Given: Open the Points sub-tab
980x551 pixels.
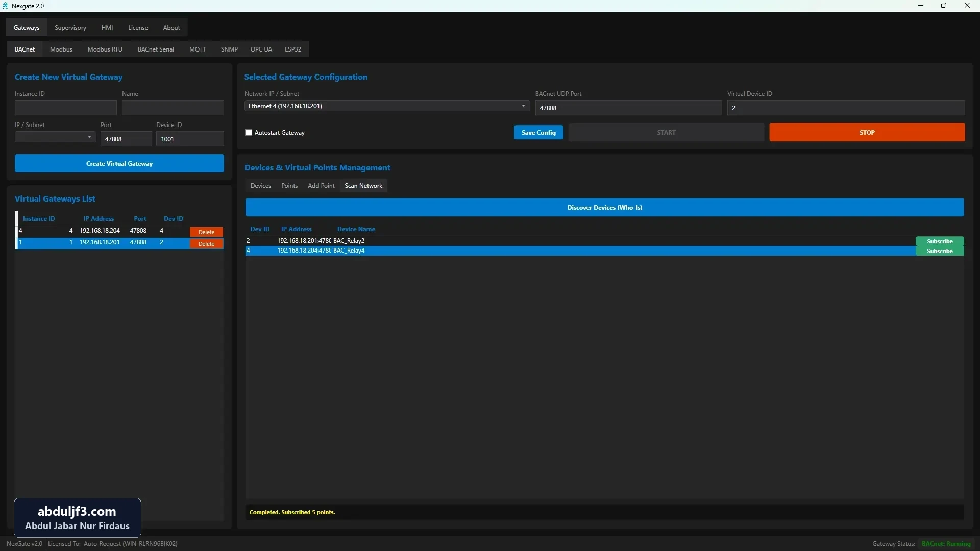Looking at the screenshot, I should (x=289, y=186).
